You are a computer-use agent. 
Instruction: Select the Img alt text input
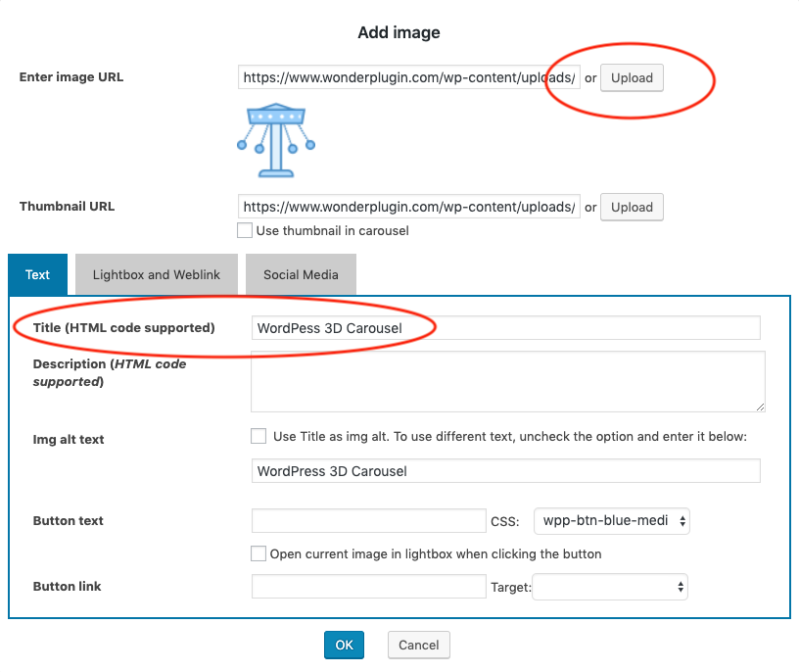coord(505,471)
